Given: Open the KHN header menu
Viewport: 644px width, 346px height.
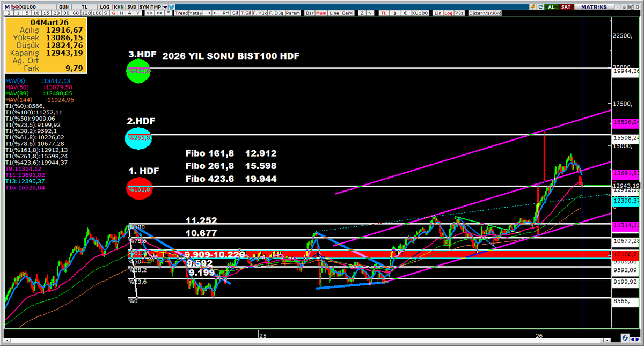Looking at the screenshot, I should coord(119,7).
